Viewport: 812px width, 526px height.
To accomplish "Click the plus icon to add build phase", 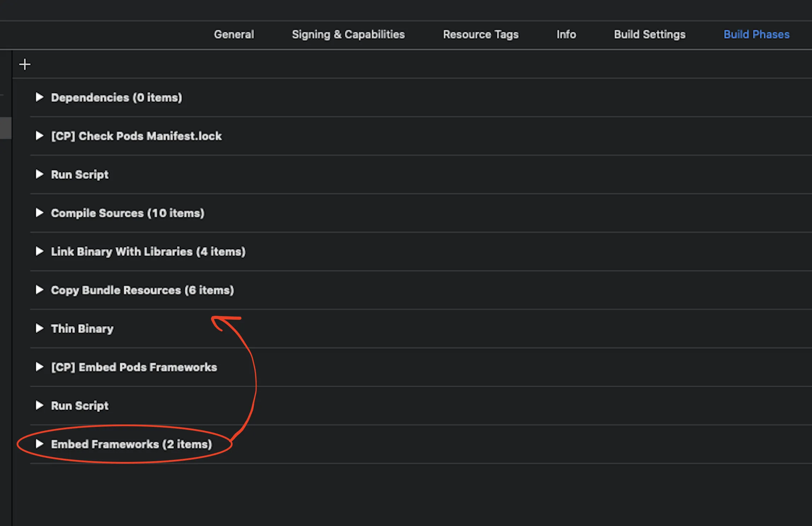I will [25, 64].
